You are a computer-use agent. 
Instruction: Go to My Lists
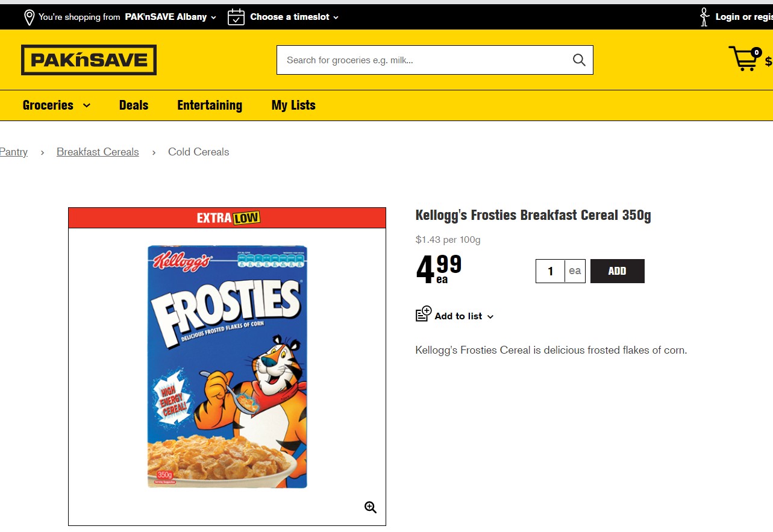(293, 105)
